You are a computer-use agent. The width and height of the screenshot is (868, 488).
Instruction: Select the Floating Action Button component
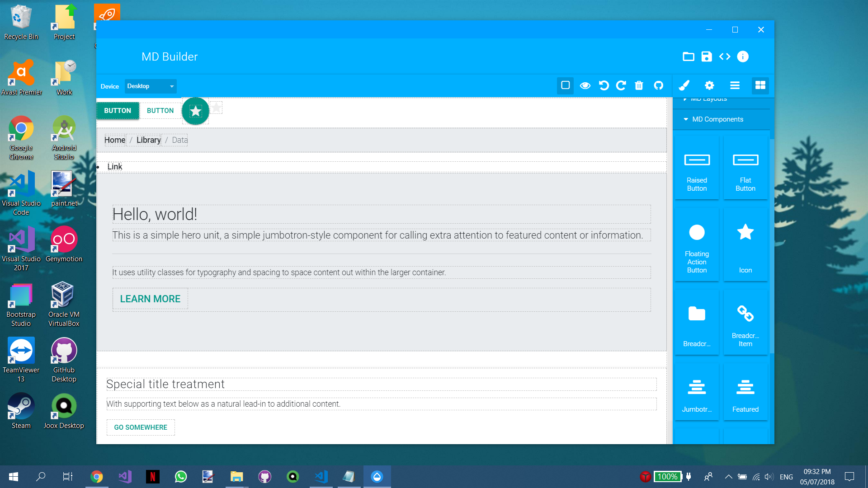tap(697, 244)
